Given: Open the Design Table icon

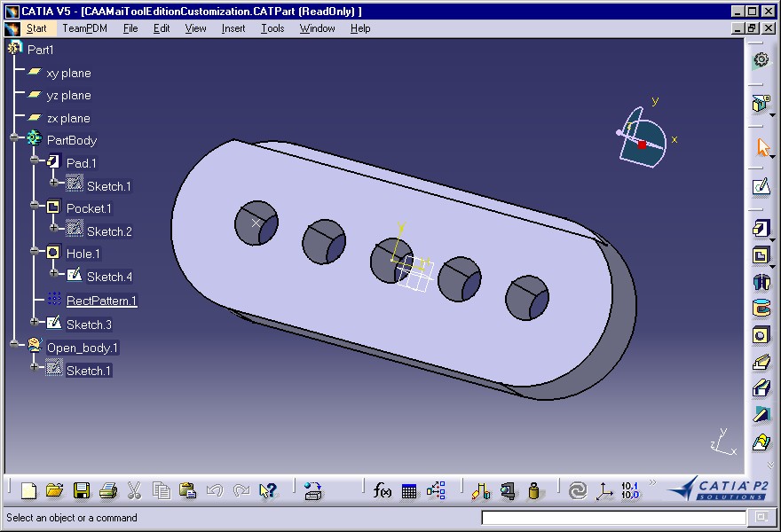Looking at the screenshot, I should [x=409, y=491].
